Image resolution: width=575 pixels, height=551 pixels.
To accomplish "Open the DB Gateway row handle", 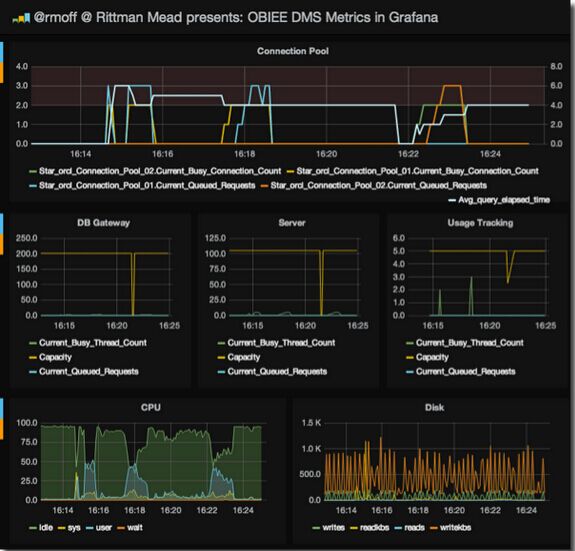I will tap(2, 234).
